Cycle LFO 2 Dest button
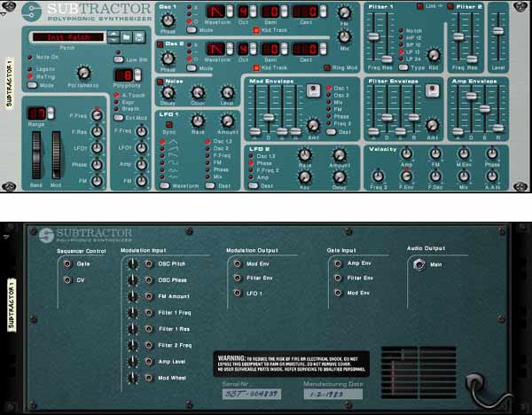 [x=253, y=185]
